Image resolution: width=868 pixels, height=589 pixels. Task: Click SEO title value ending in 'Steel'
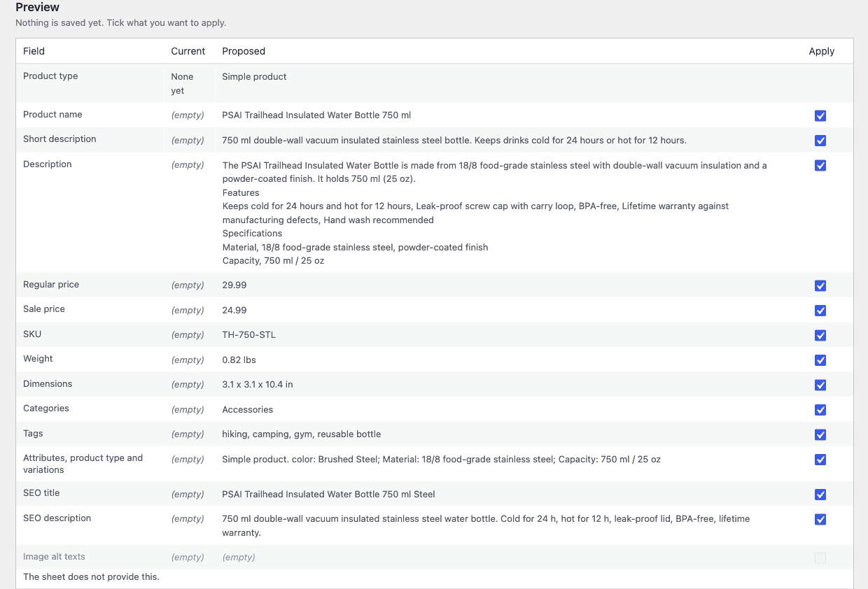pyautogui.click(x=328, y=495)
